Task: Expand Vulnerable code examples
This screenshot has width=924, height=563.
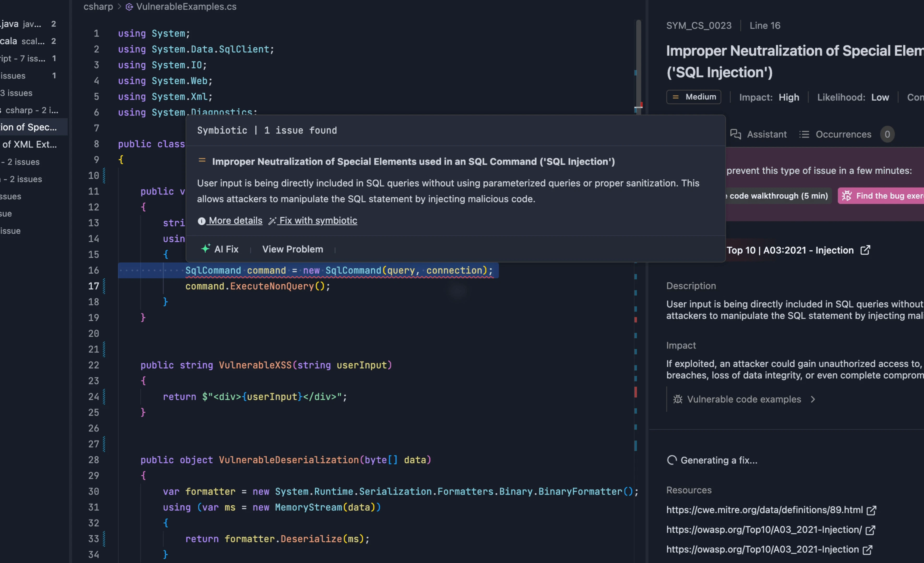Action: click(x=744, y=399)
